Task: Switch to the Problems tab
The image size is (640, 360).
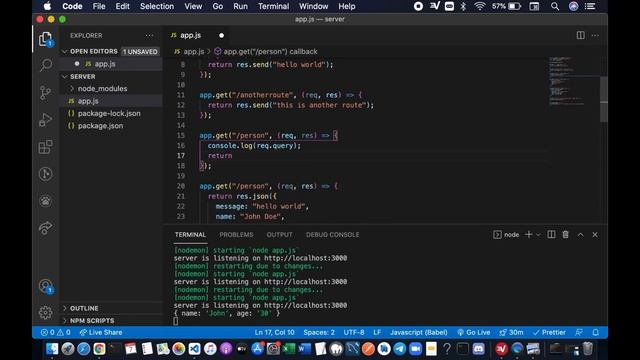Action: click(236, 235)
